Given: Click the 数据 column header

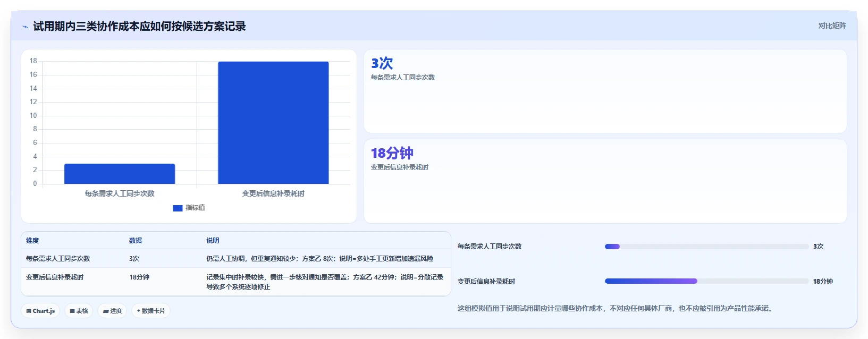Looking at the screenshot, I should tap(136, 241).
